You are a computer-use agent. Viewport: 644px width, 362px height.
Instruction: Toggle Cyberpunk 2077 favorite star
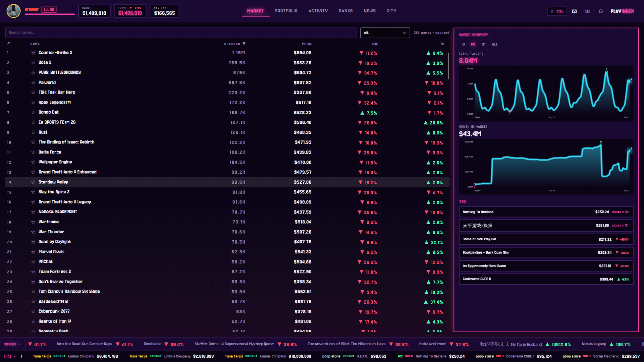[x=33, y=311]
